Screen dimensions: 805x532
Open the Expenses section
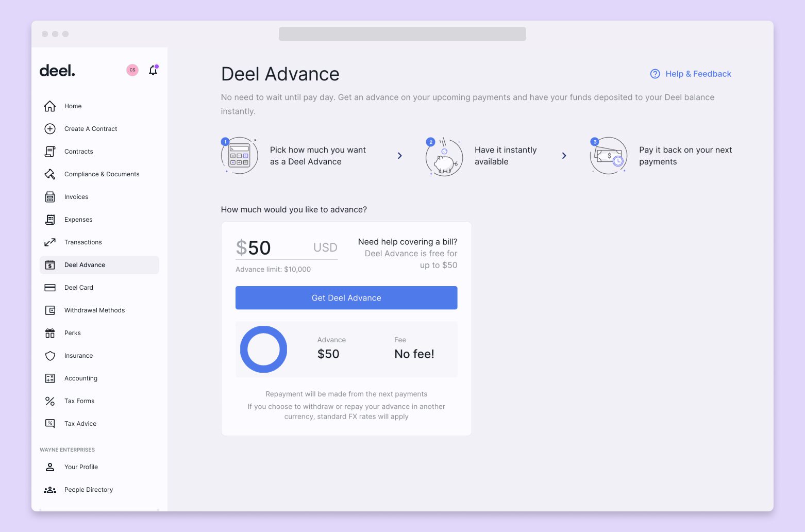(78, 219)
